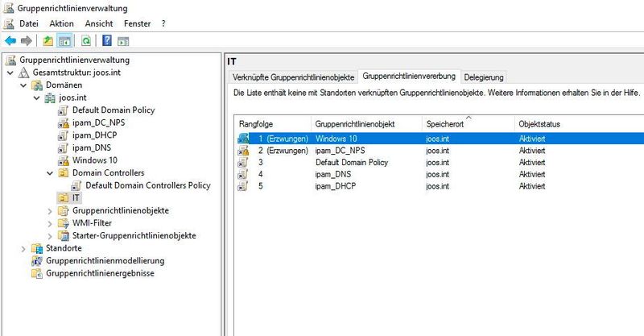Screen dimensions: 644x336
Task: Toggle the Show/Hide action pane icon
Action: [x=123, y=41]
